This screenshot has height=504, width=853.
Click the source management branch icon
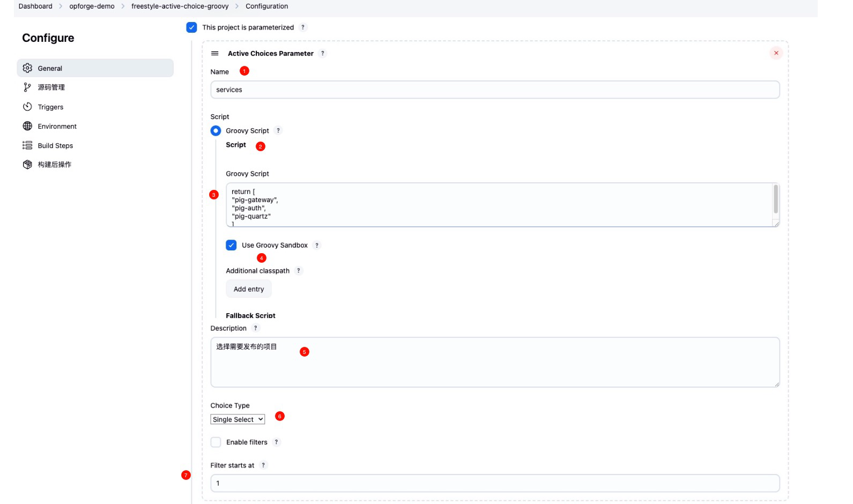point(27,87)
